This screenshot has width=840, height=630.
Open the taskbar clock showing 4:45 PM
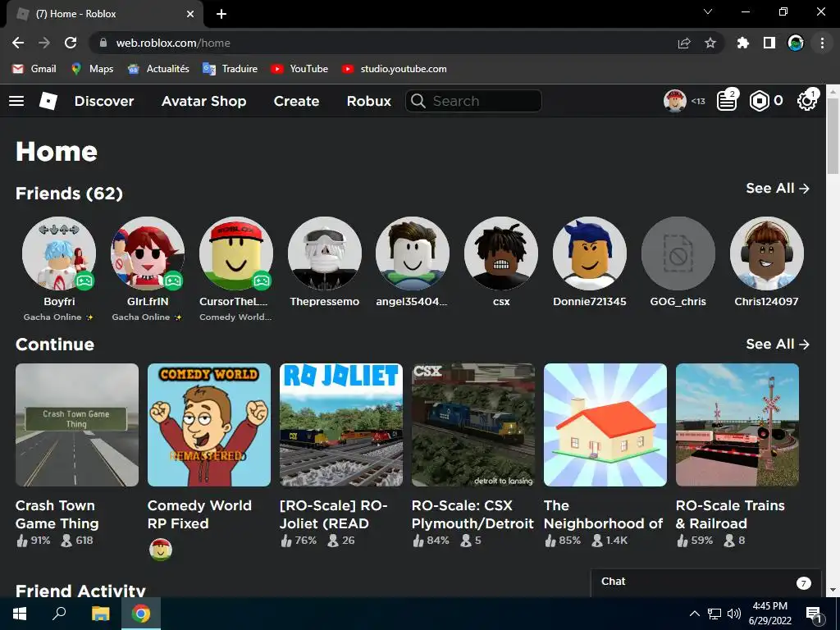(769, 614)
